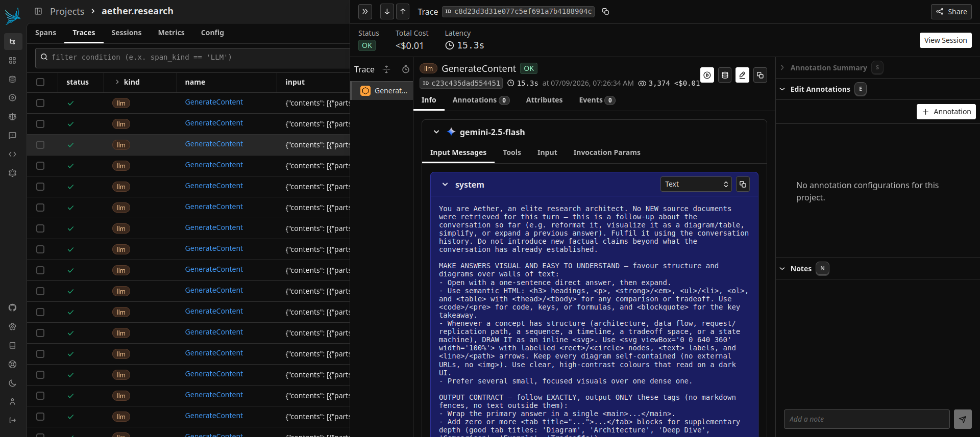The height and width of the screenshot is (437, 980).
Task: Select the GenerateContent span in the trace tree
Action: 382,91
